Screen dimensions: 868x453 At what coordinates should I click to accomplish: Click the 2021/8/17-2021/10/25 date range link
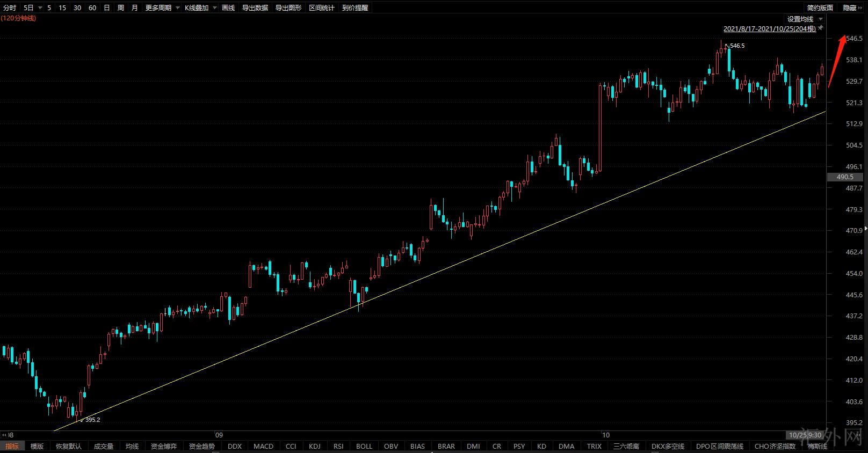pyautogui.click(x=769, y=28)
